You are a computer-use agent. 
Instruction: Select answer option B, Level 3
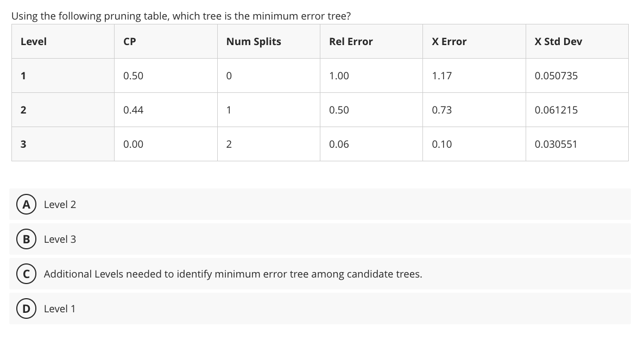[x=60, y=239]
